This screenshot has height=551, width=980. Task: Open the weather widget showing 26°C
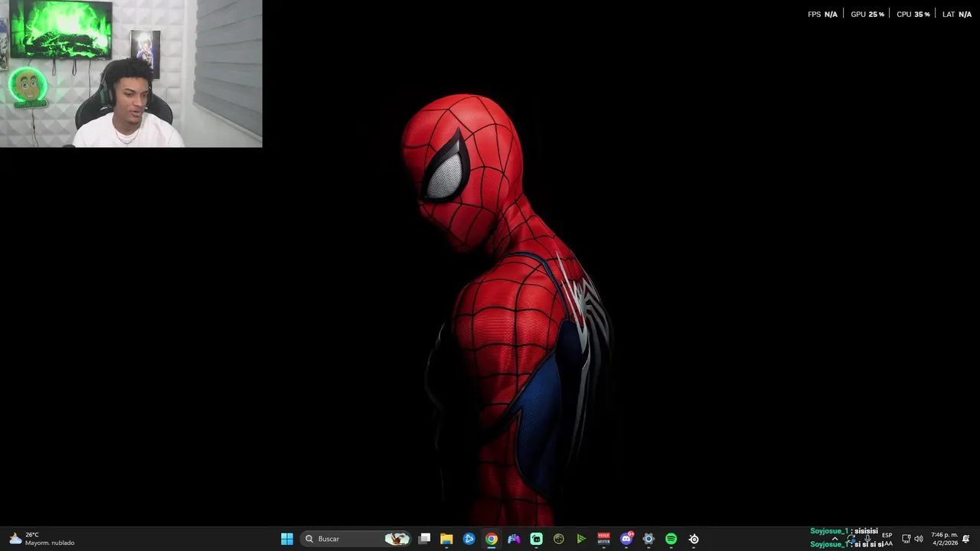pyautogui.click(x=42, y=539)
